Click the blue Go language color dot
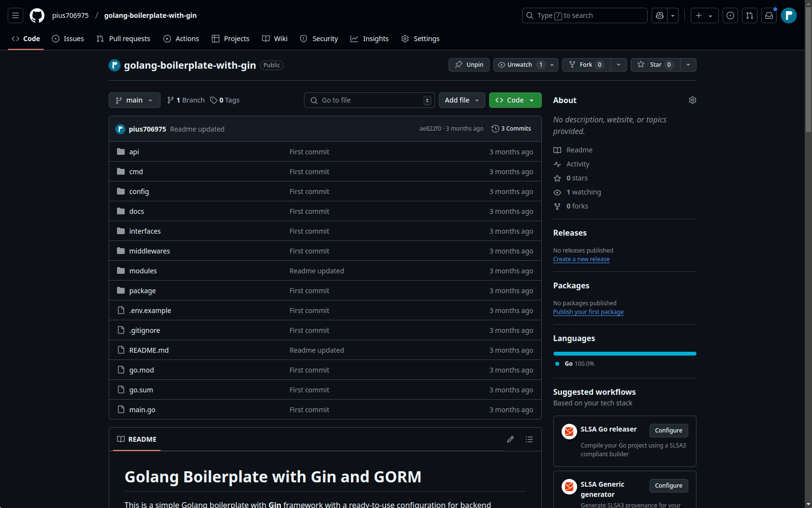812x508 pixels. (x=557, y=364)
